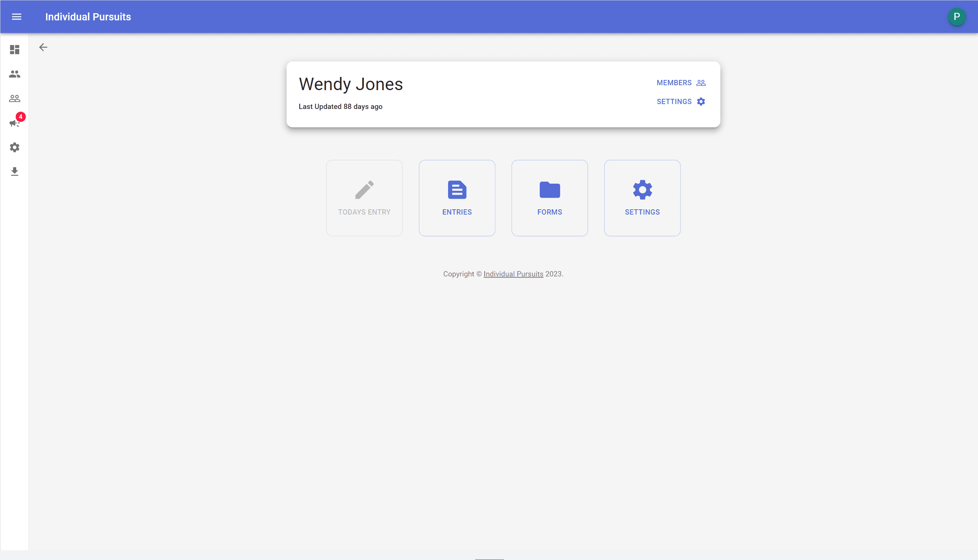Click the Individual Pursuits header title
978x560 pixels.
[88, 17]
